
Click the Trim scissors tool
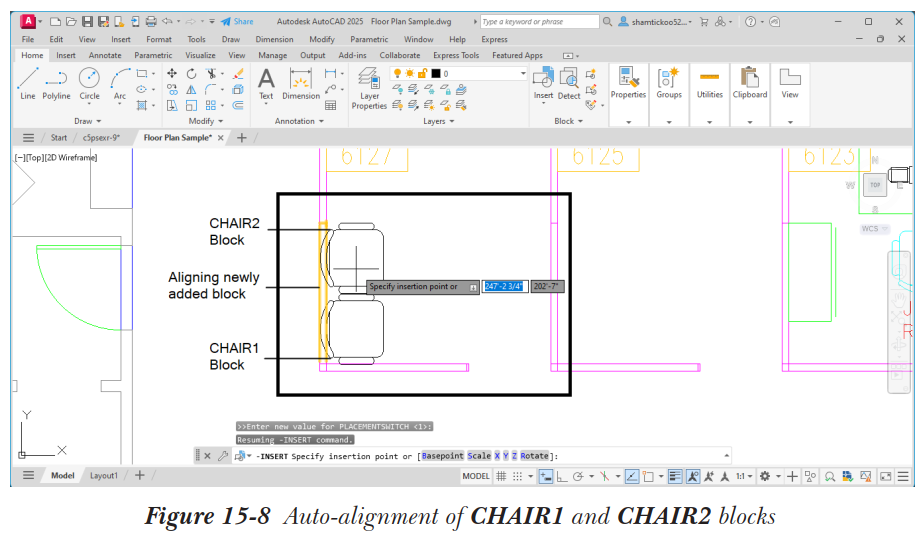point(211,74)
